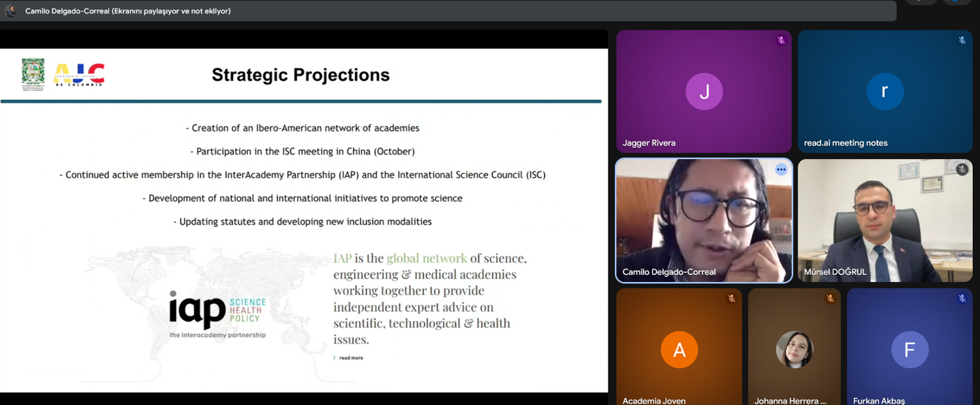Click the blue r avatar of read.ai
This screenshot has width=980, height=405.
884,92
